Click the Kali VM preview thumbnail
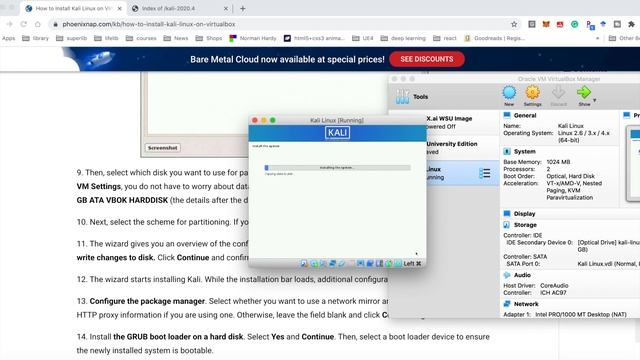 (x=633, y=163)
